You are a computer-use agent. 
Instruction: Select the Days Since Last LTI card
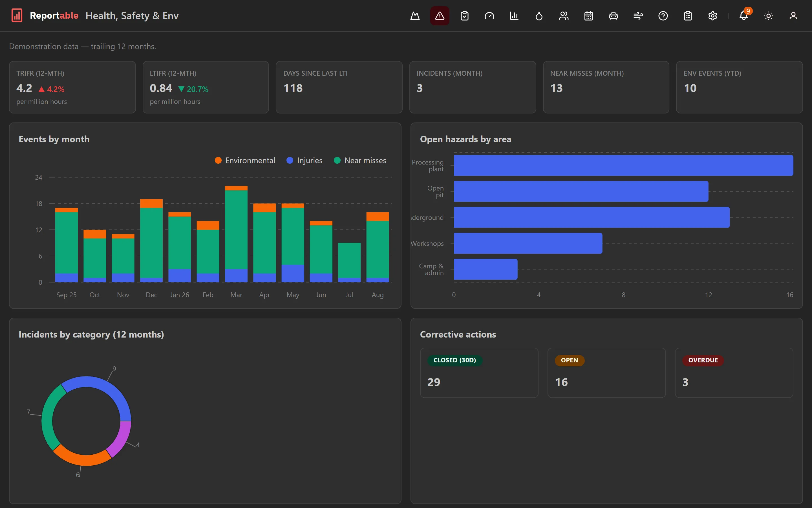coord(339,87)
